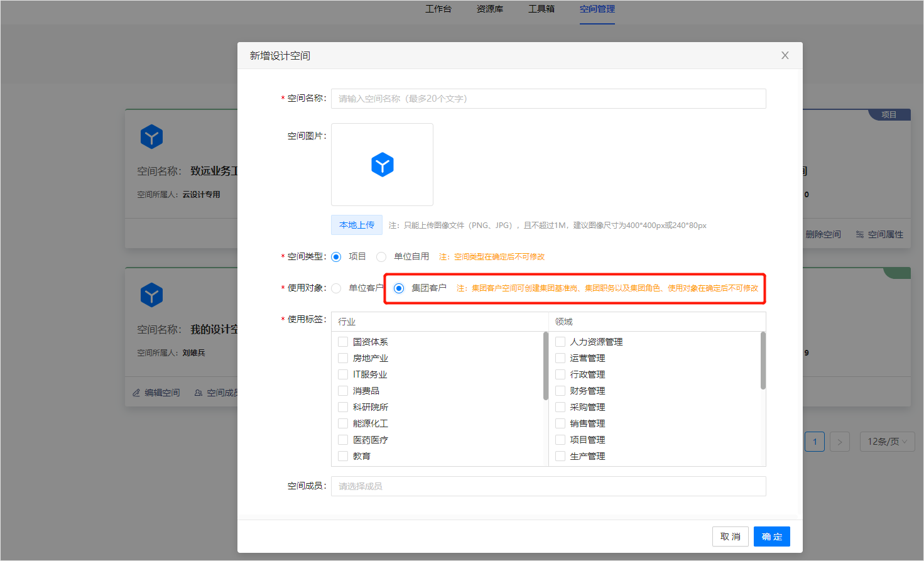Check the 教育 checkbox
The height and width of the screenshot is (561, 924).
click(343, 456)
